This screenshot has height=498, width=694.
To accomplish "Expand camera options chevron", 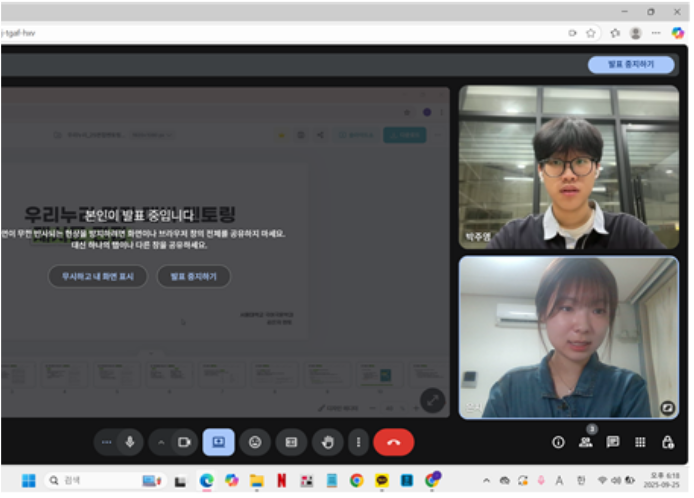I will point(161,442).
